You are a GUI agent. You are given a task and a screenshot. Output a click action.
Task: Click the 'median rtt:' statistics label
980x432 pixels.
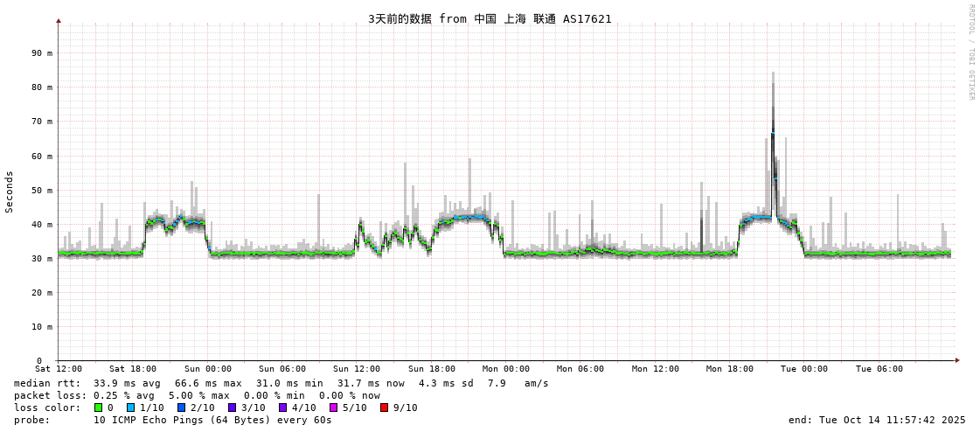(47, 383)
